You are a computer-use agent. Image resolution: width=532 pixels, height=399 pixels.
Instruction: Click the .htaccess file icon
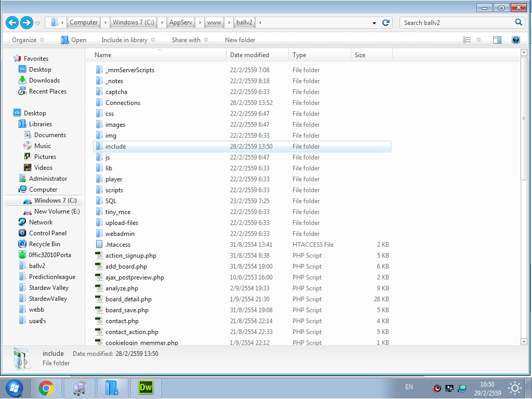tap(99, 244)
